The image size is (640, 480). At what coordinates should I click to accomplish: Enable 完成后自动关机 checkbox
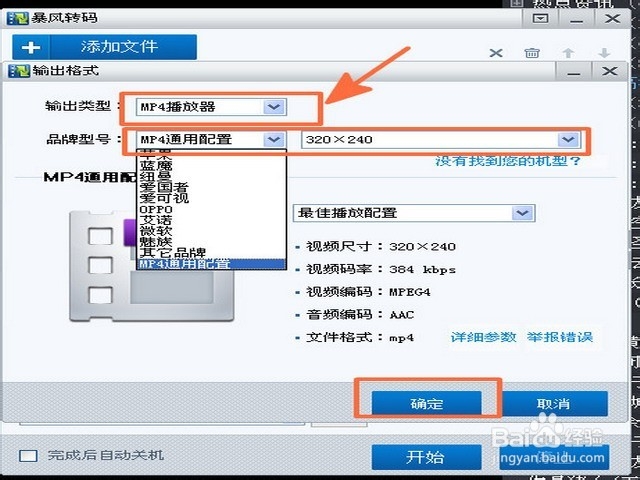coord(28,456)
